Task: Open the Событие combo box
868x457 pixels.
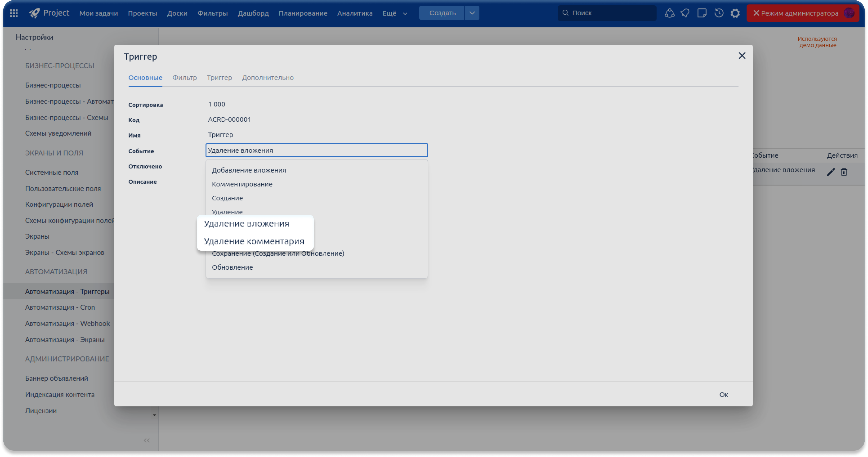Action: click(316, 151)
